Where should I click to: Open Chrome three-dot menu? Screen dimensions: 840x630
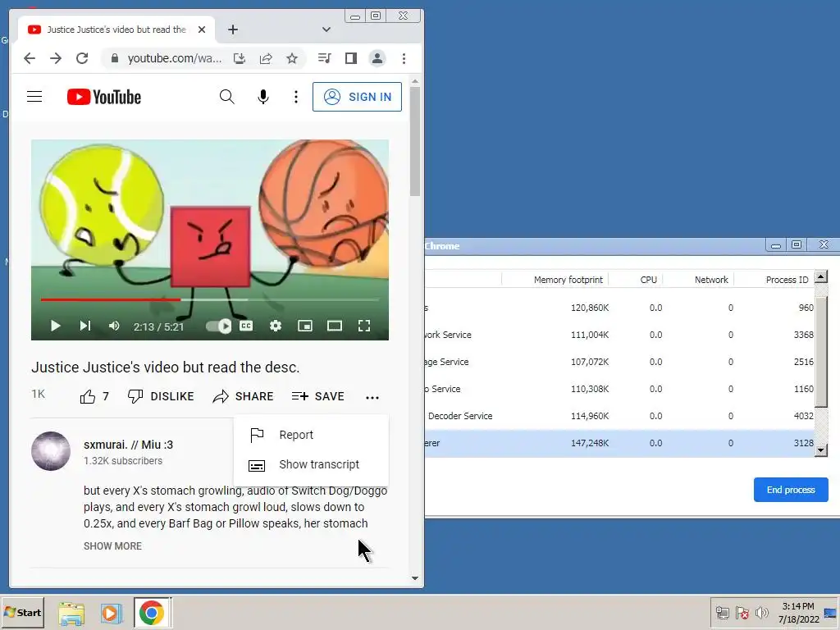[404, 58]
